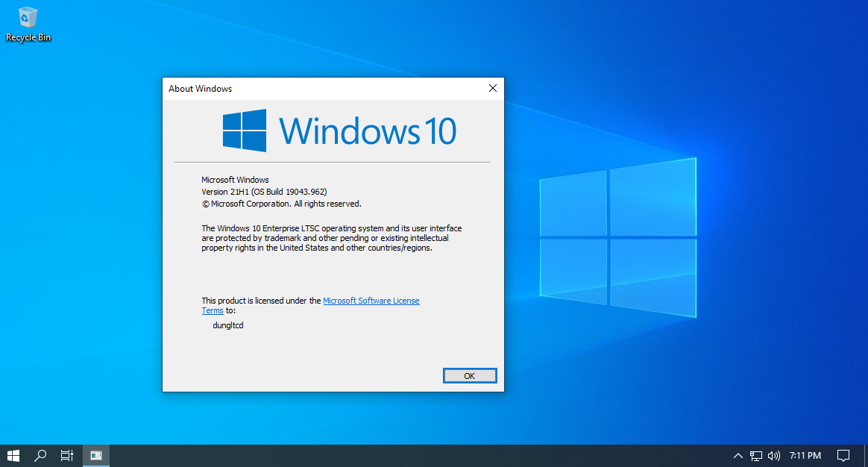Image resolution: width=868 pixels, height=467 pixels.
Task: Open network status tray icon
Action: (x=755, y=455)
